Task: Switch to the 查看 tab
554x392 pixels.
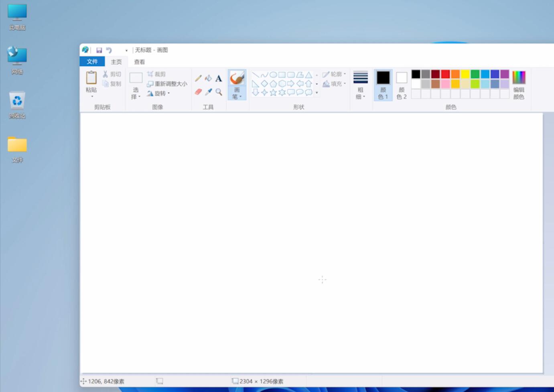Action: (140, 62)
